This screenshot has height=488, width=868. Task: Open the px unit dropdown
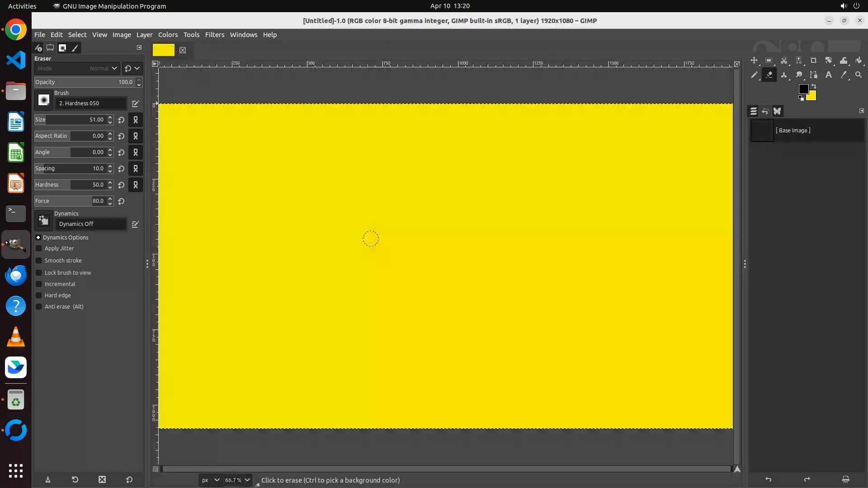[217, 480]
